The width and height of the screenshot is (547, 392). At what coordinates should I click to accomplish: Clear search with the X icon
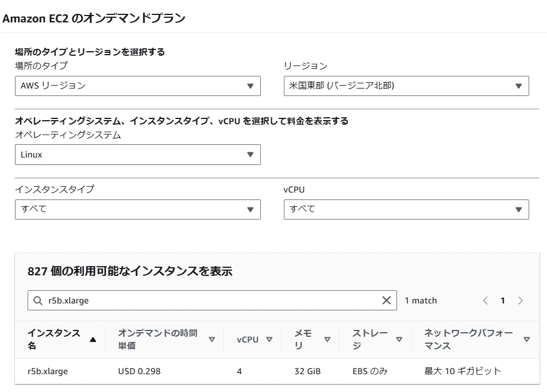[386, 300]
